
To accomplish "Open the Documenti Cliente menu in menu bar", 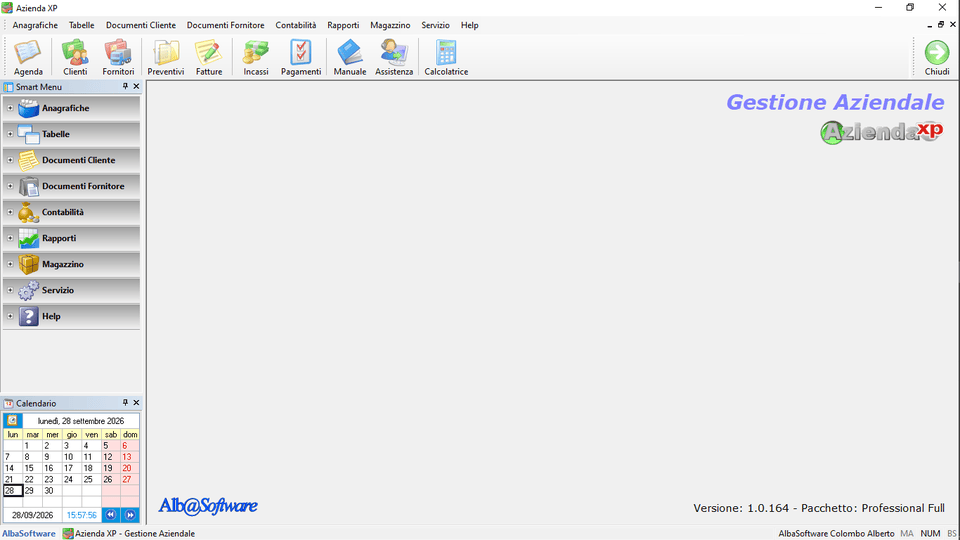I will pyautogui.click(x=141, y=25).
